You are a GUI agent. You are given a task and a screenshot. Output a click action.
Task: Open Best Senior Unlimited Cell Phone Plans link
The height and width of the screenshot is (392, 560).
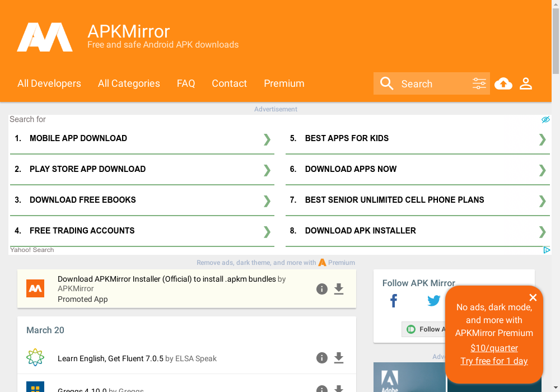pyautogui.click(x=395, y=199)
